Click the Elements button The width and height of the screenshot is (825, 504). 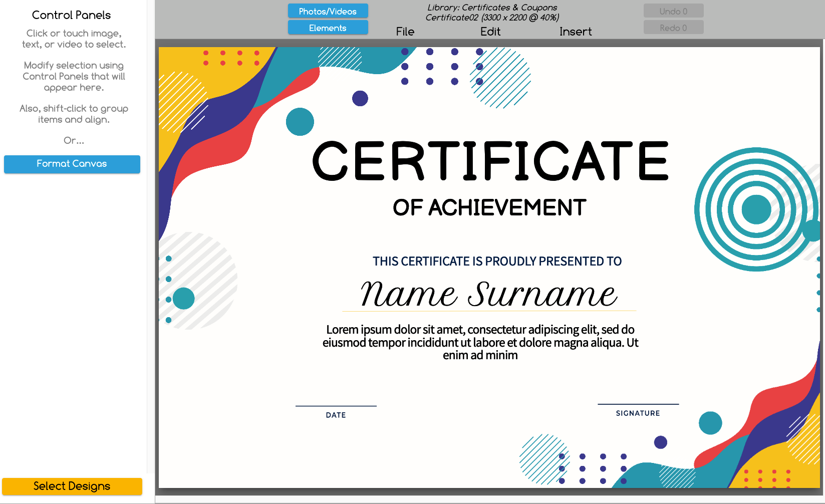[x=328, y=28]
